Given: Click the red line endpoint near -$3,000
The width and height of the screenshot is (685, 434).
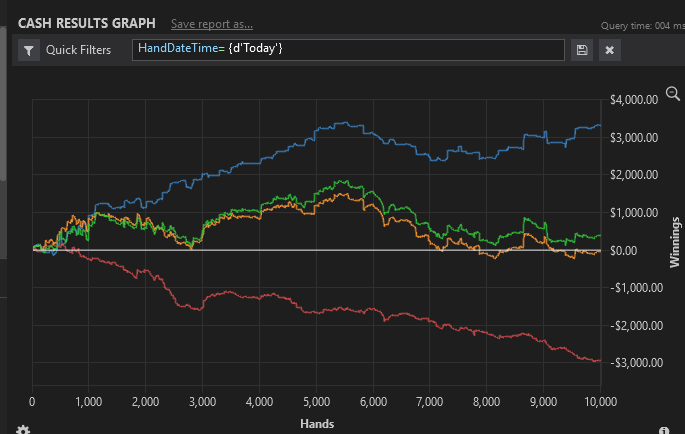Looking at the screenshot, I should (600, 361).
